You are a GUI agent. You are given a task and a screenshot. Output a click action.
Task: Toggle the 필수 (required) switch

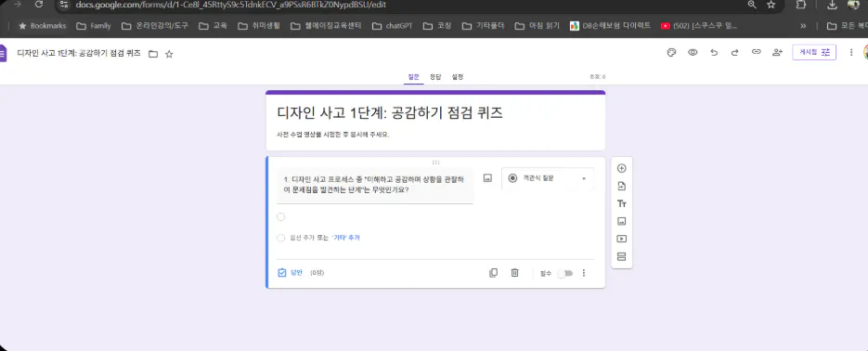pyautogui.click(x=565, y=274)
